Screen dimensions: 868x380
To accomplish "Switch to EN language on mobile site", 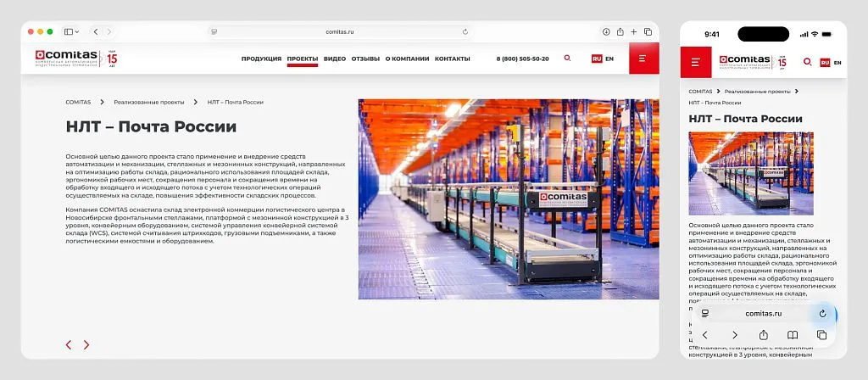I will [837, 63].
